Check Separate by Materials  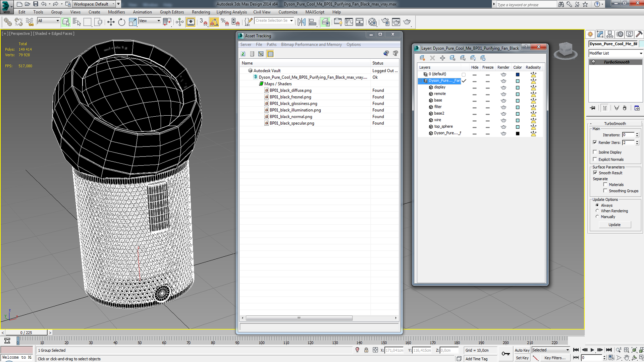(x=605, y=184)
